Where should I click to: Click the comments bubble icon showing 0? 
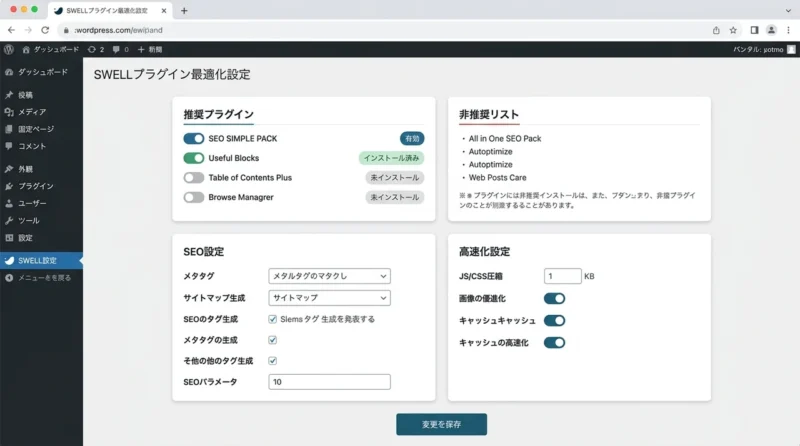(116, 49)
